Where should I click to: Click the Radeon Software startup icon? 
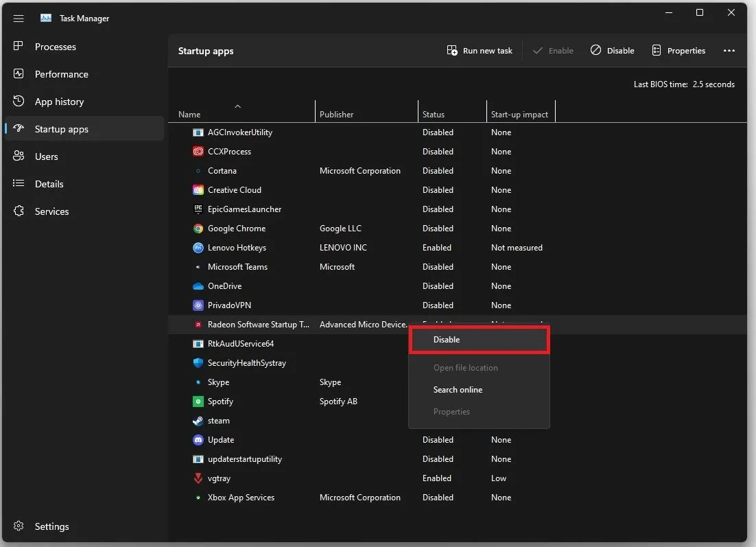tap(198, 325)
